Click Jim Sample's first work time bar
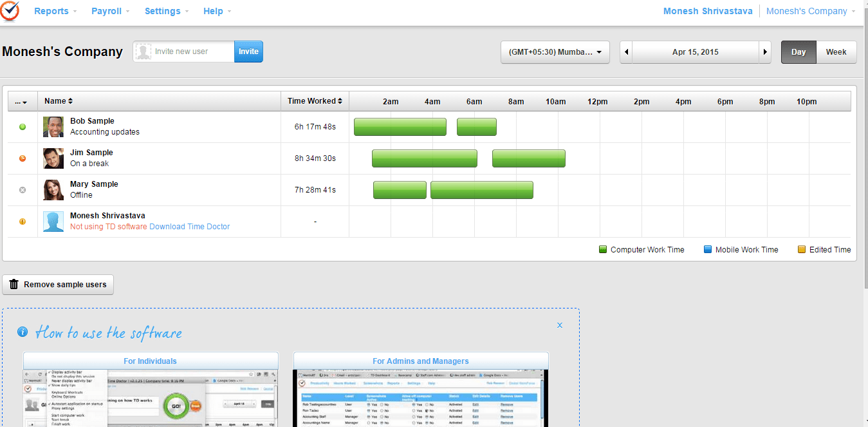This screenshot has height=427, width=868. point(425,158)
